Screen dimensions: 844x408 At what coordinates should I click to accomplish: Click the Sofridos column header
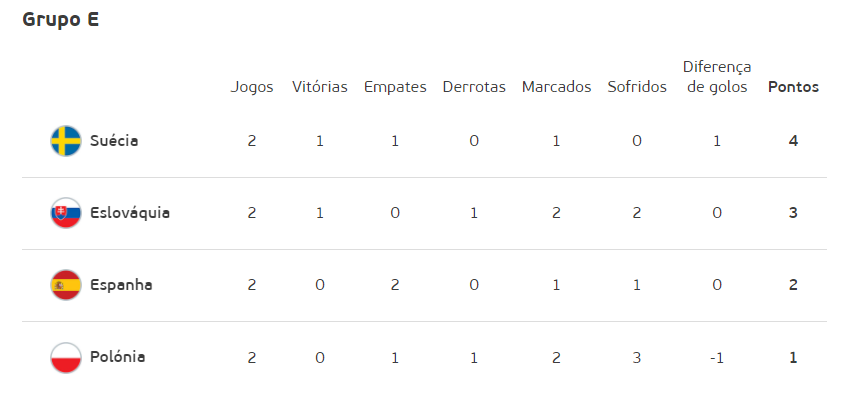(x=637, y=87)
